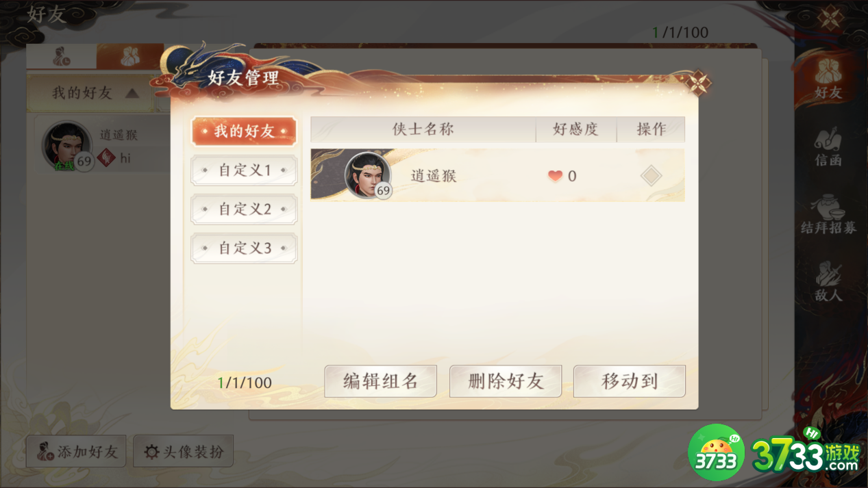The width and height of the screenshot is (868, 488).
Task: Select the 我的好友 group tab
Action: (x=244, y=131)
